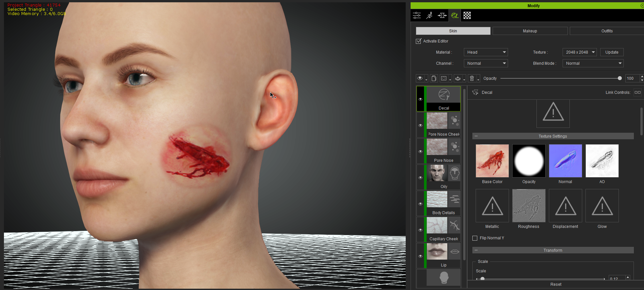Open the Morph pinch arrows tab icon
Screen dimensions: 644x290
(x=442, y=15)
